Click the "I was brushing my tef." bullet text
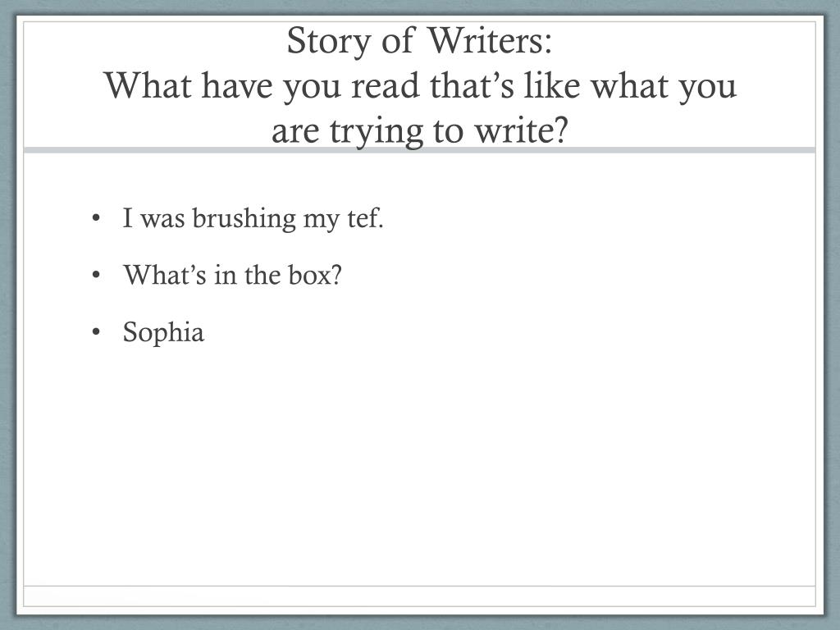The height and width of the screenshot is (630, 840). pyautogui.click(x=253, y=218)
